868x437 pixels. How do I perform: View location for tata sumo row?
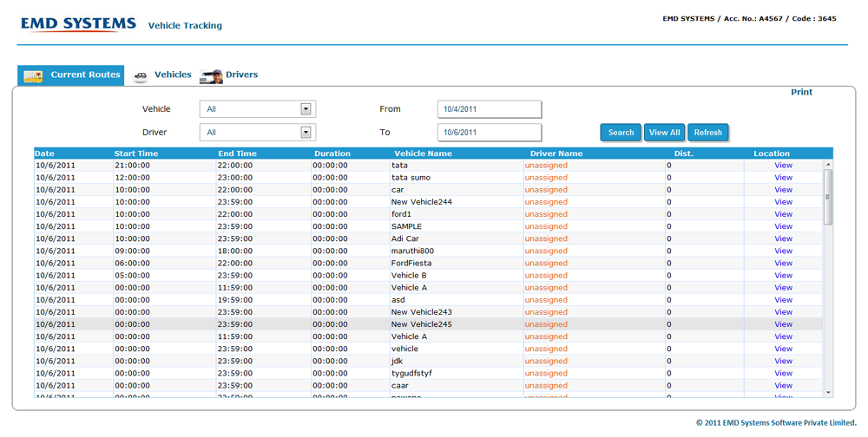783,178
